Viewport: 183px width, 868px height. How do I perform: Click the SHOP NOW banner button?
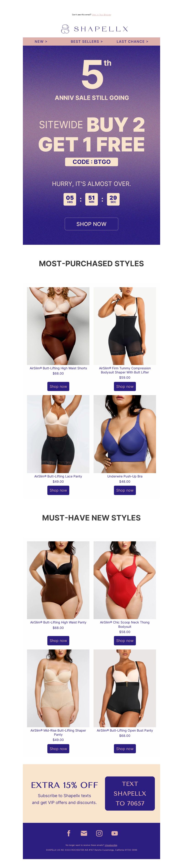tap(91, 224)
